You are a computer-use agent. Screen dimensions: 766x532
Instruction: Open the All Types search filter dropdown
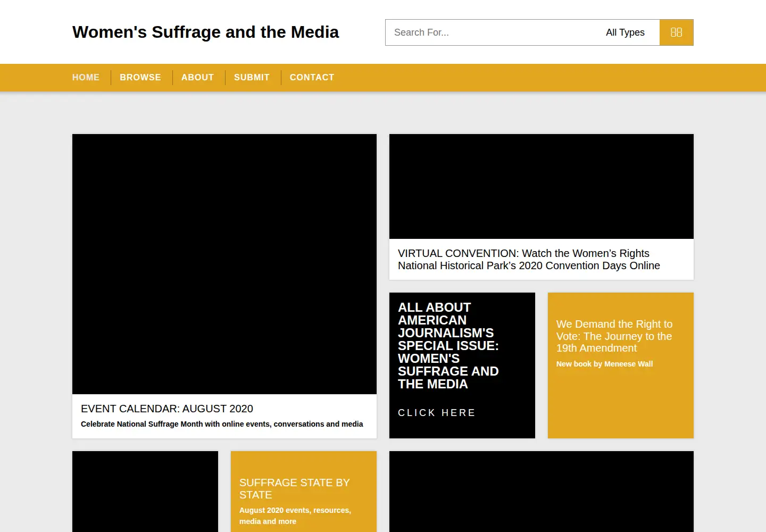(x=625, y=32)
